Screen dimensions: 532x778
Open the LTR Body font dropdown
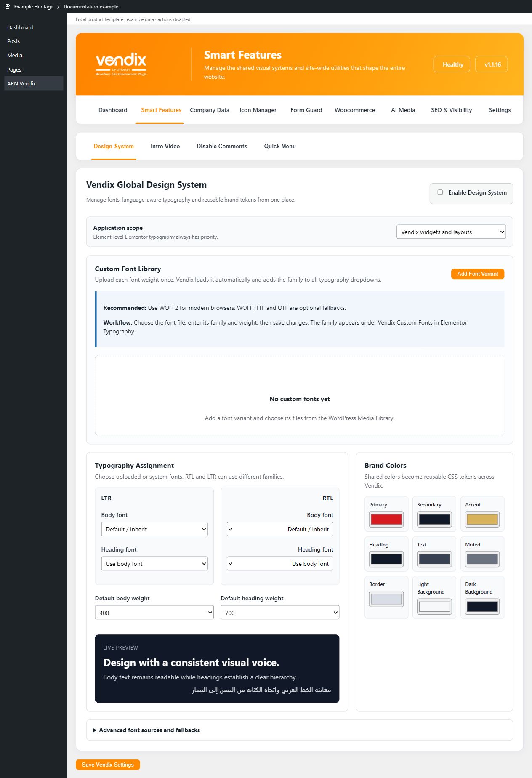154,529
